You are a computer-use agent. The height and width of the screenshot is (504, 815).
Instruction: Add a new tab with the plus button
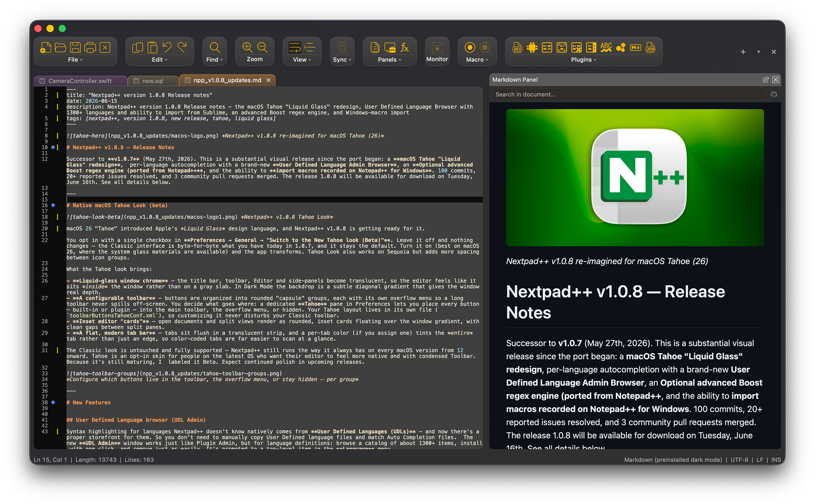pos(743,52)
